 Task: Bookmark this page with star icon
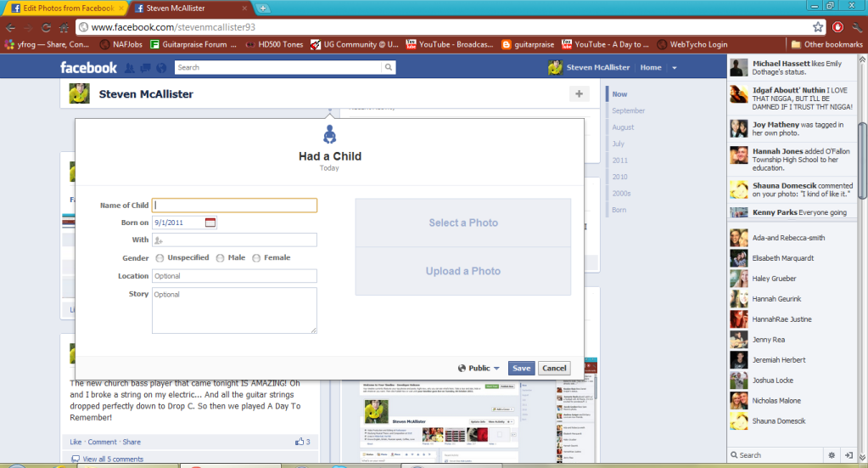point(818,27)
